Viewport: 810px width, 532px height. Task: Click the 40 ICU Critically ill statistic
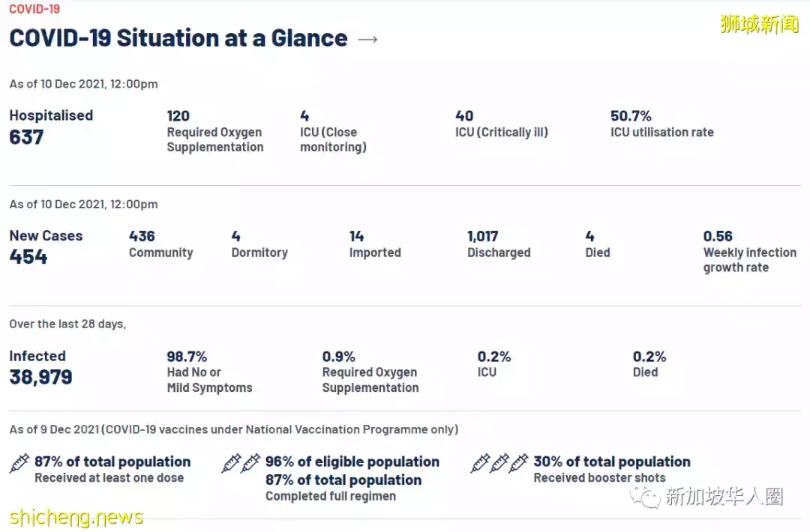click(464, 116)
